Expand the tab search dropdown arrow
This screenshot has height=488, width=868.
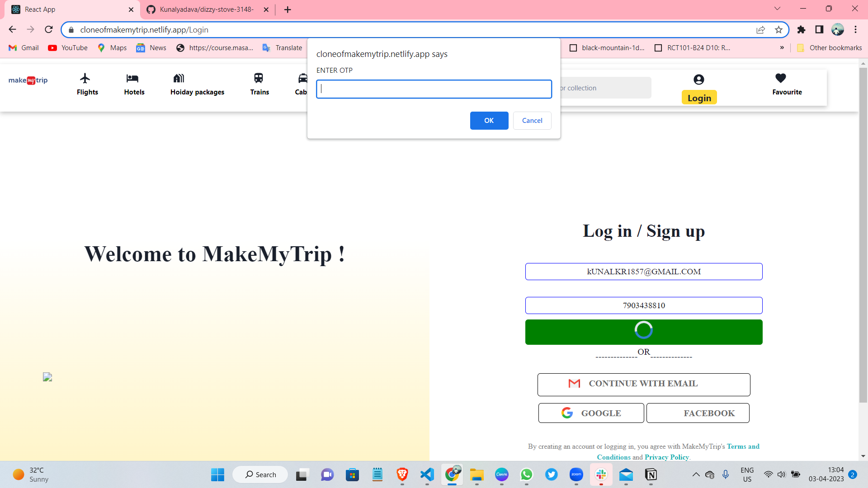point(778,9)
